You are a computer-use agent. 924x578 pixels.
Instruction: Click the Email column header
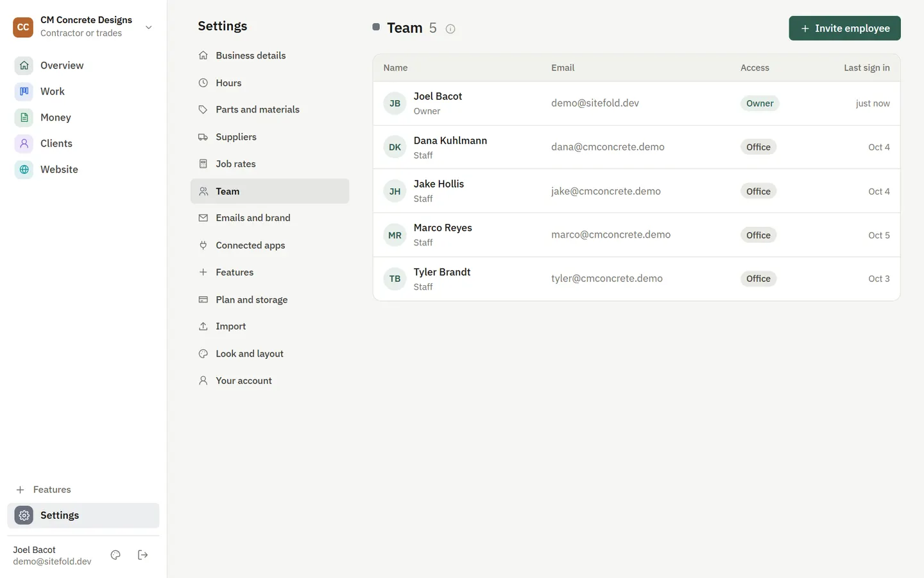coord(563,67)
